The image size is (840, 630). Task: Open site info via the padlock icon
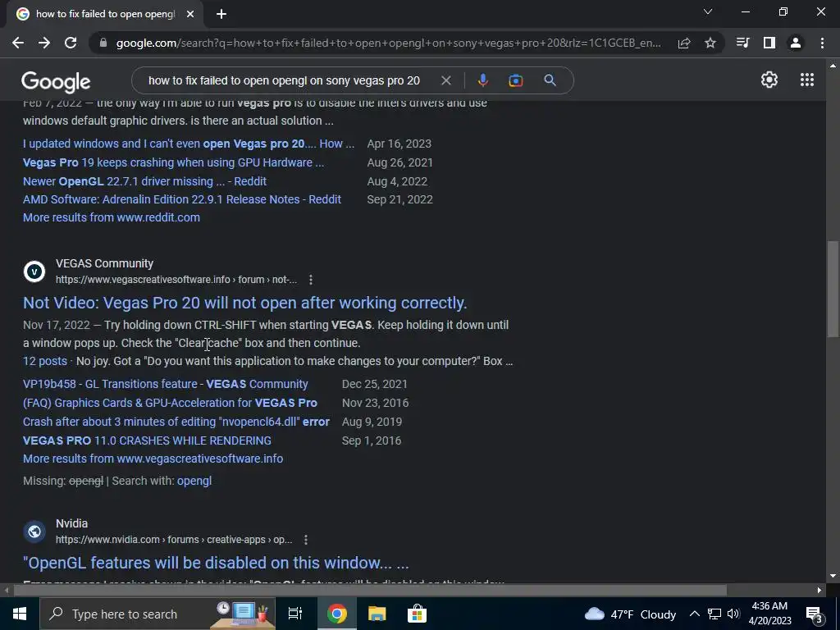coord(103,43)
